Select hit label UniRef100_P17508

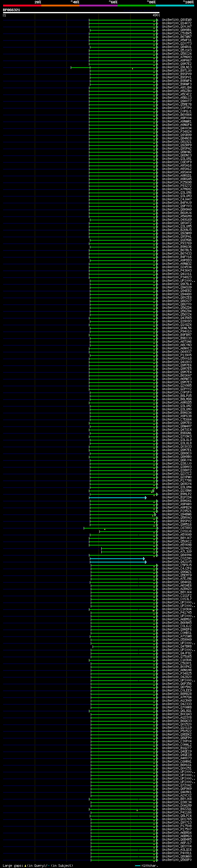point(177,826)
